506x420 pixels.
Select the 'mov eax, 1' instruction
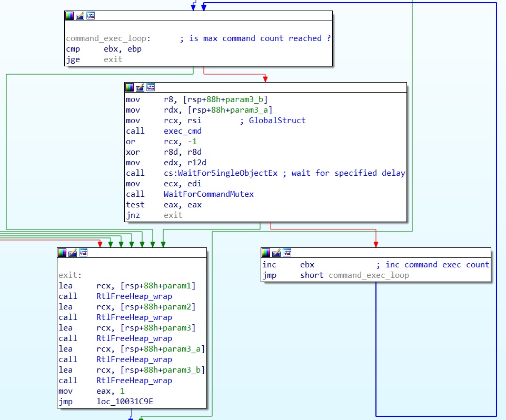(92, 391)
